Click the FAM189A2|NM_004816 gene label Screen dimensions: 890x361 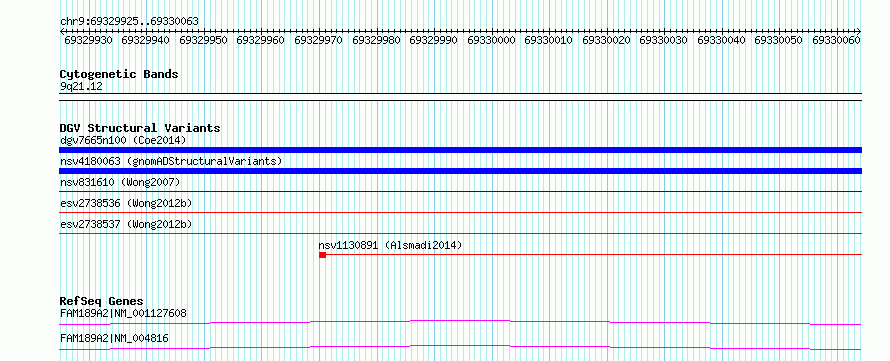[x=114, y=339]
